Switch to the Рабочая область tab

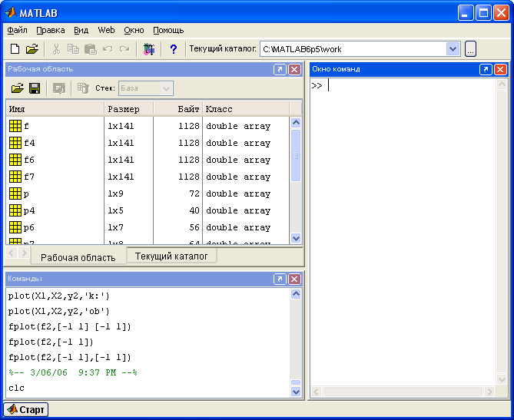tap(78, 257)
